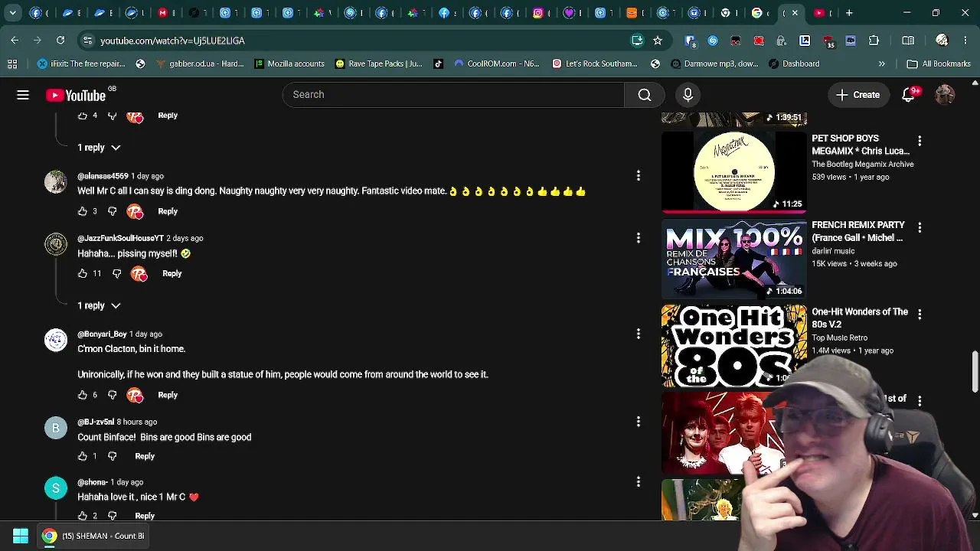
Task: Open the CoolROM.com bookmark
Action: tap(496, 64)
